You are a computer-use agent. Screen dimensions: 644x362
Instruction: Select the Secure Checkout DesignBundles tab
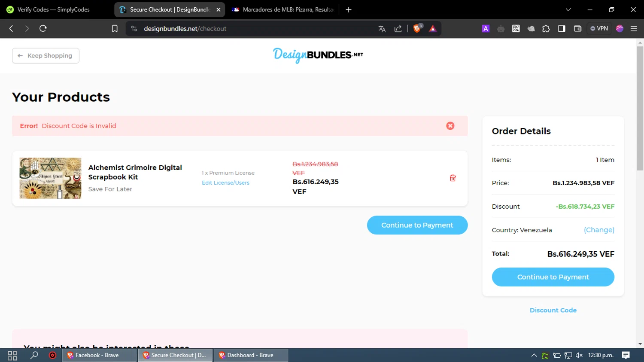click(165, 9)
